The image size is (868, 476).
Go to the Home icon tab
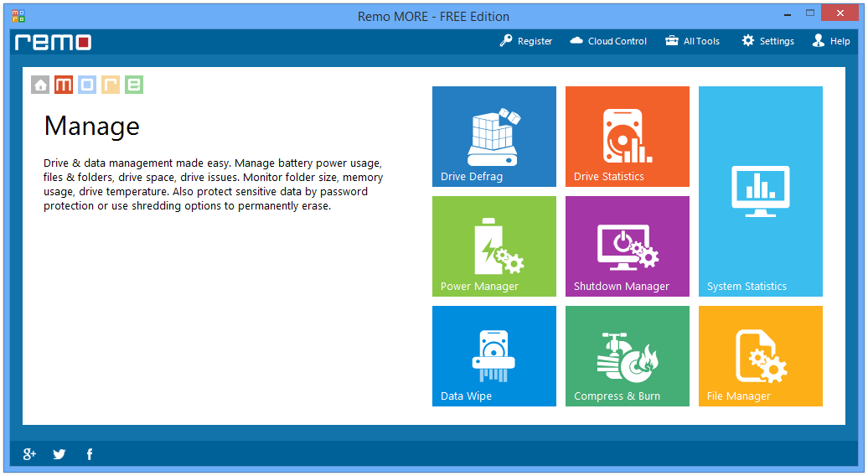click(x=40, y=85)
